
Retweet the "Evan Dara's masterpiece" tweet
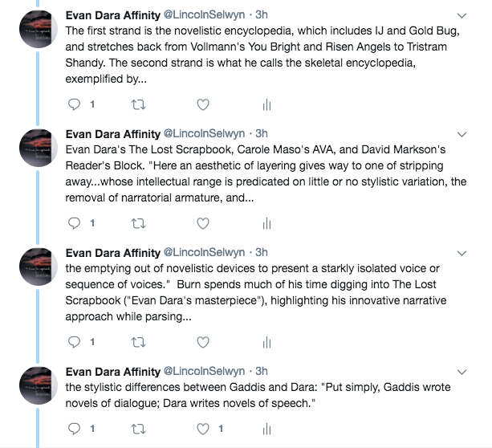pos(139,341)
